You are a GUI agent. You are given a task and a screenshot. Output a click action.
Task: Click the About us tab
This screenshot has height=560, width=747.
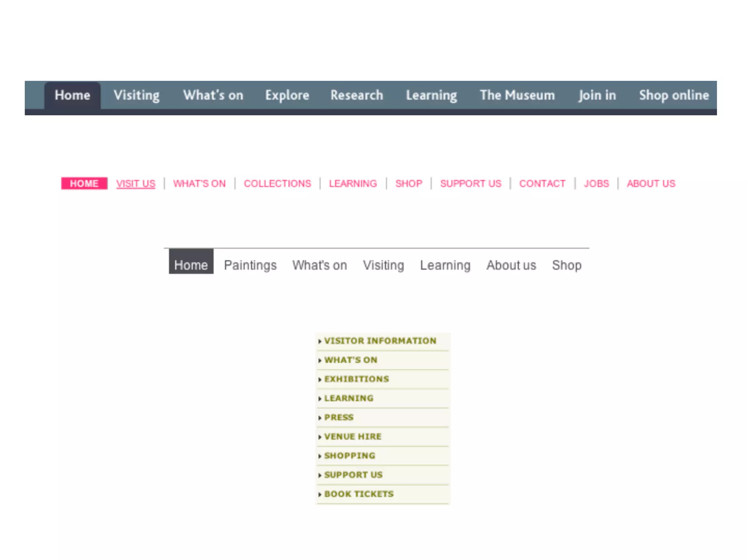tap(511, 265)
